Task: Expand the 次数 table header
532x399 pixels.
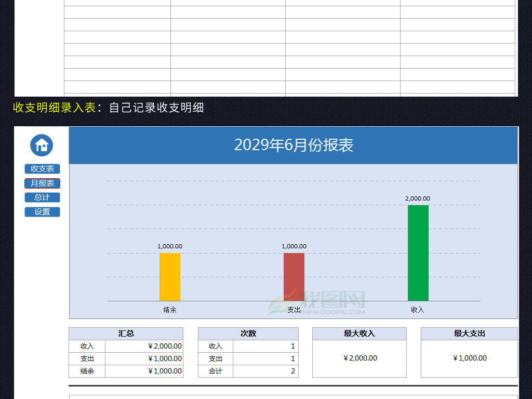Action: click(248, 333)
